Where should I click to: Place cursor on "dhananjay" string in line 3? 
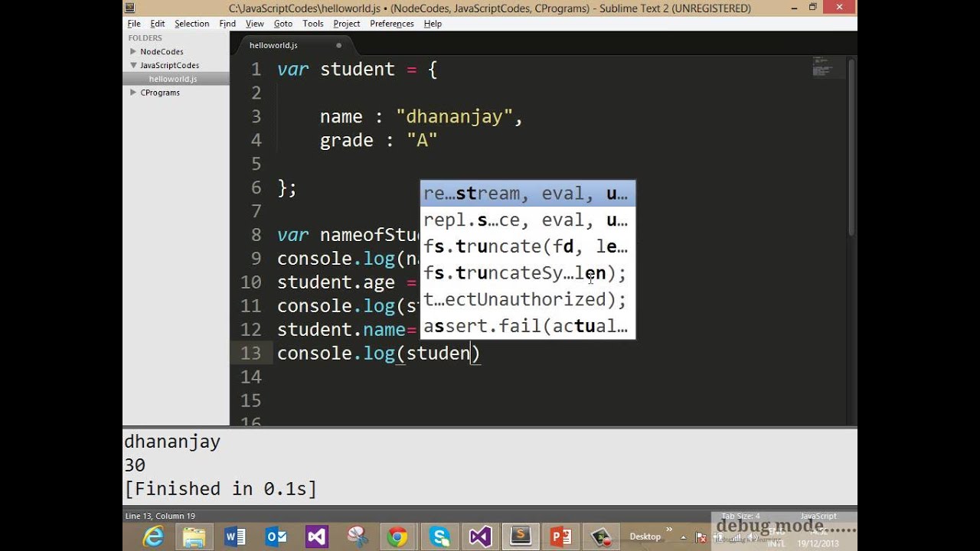454,117
